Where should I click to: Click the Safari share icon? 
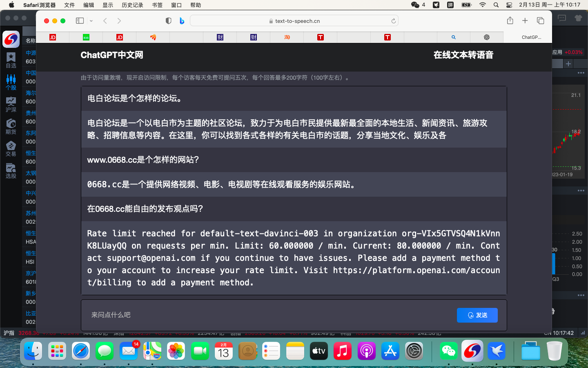[x=509, y=20]
